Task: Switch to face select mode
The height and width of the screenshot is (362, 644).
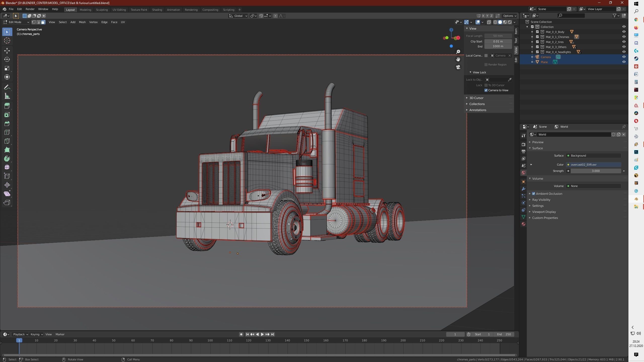Action: 43,22
